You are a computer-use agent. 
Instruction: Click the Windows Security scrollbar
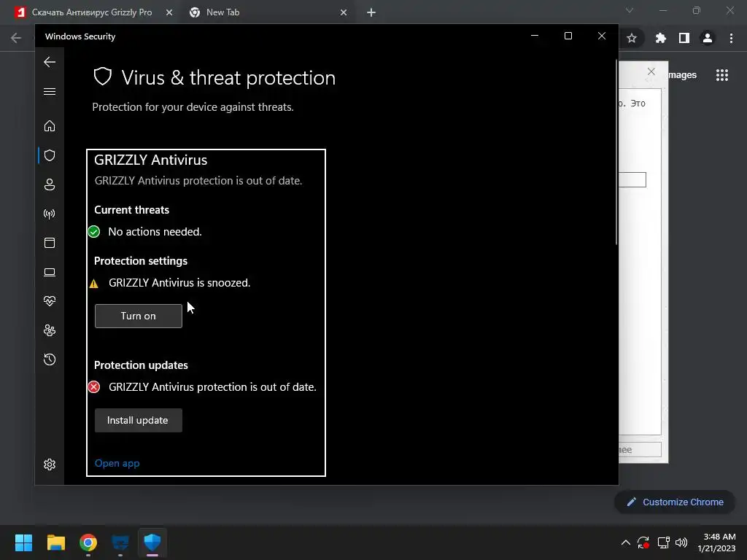616,152
